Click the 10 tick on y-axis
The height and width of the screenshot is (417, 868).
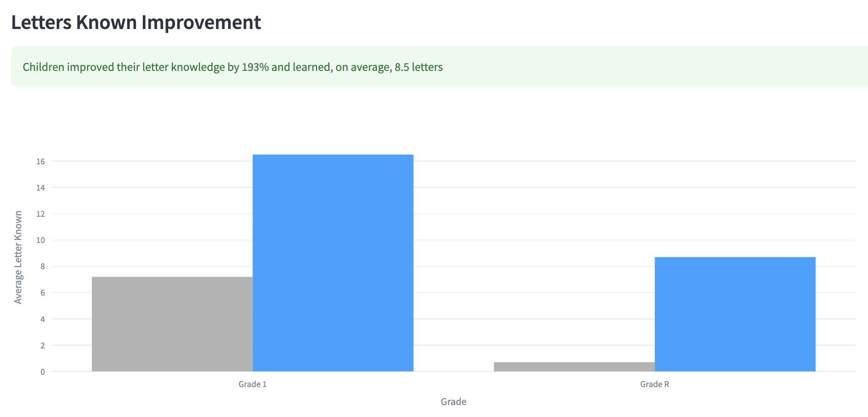[x=41, y=240]
